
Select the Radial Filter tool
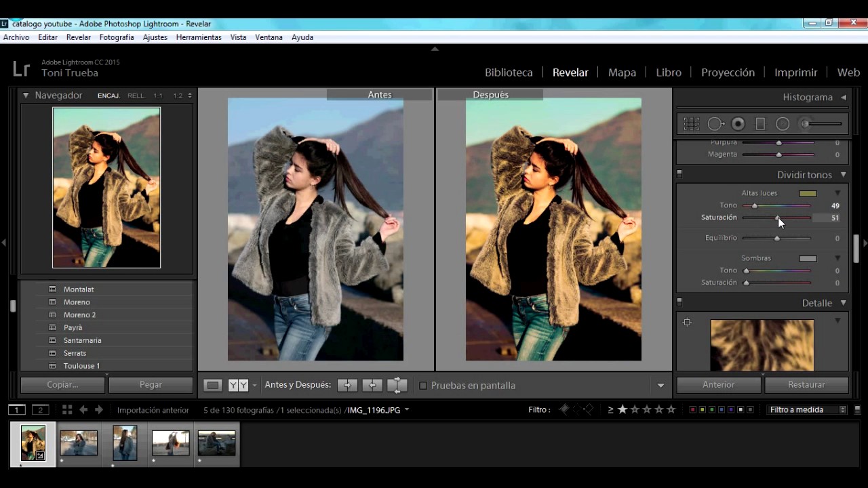tap(783, 124)
